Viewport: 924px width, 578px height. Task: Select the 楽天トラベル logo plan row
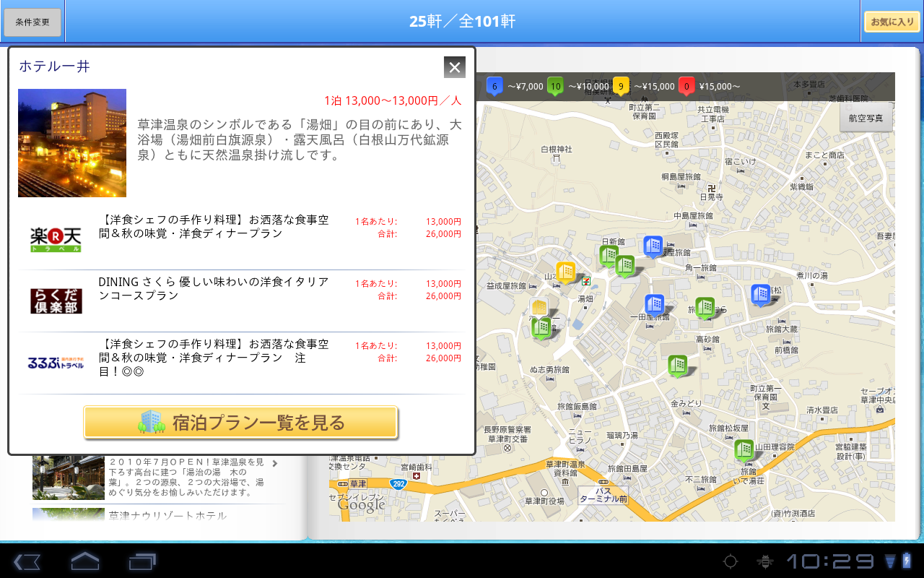[241, 238]
